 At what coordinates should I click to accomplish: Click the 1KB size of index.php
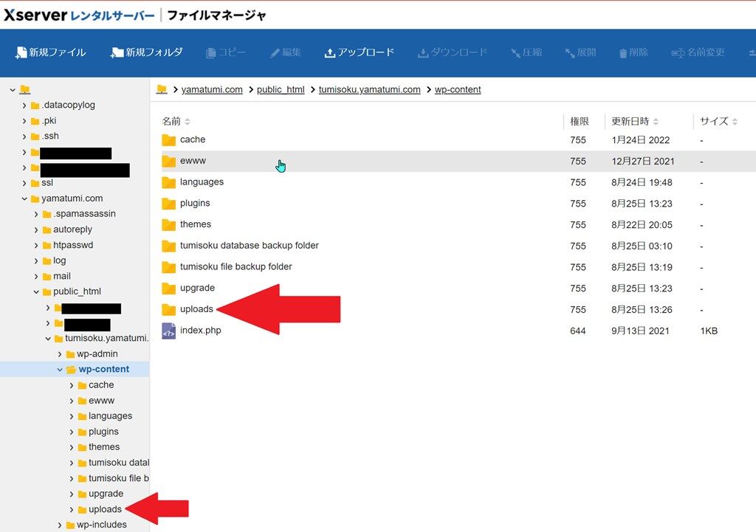click(709, 331)
